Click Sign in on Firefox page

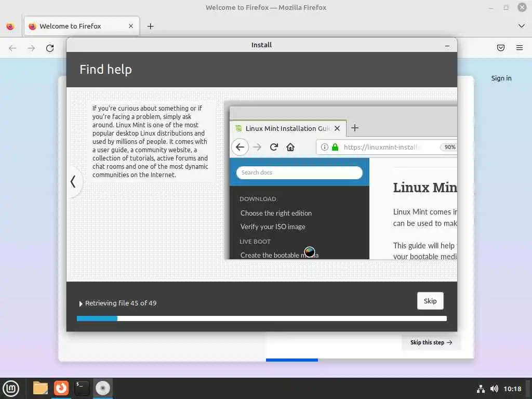[501, 78]
